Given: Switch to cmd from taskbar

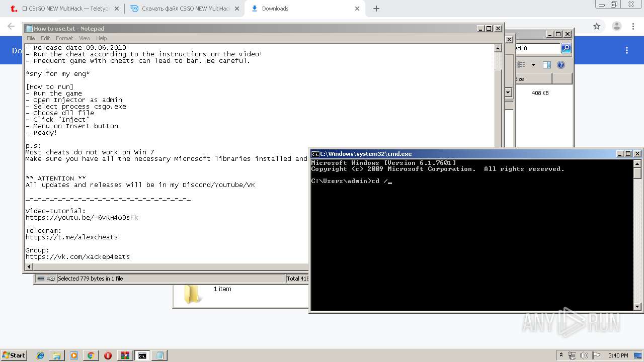Looking at the screenshot, I should click(142, 355).
